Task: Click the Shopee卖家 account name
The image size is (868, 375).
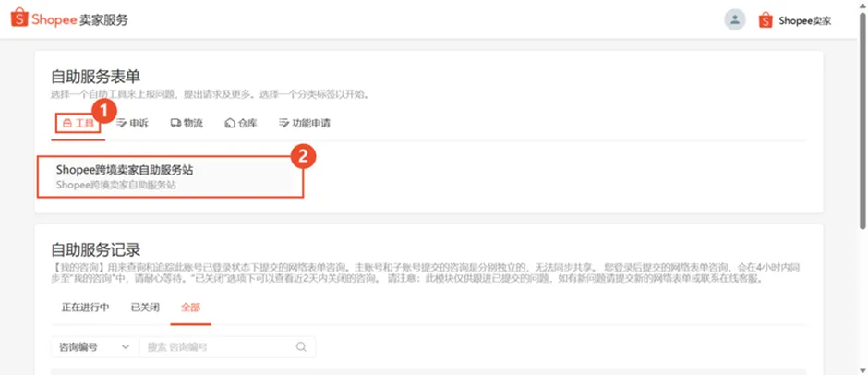Action: click(x=805, y=21)
